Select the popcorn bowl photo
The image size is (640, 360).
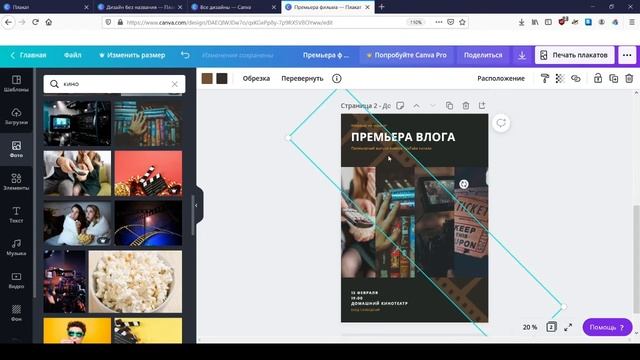[x=135, y=282]
